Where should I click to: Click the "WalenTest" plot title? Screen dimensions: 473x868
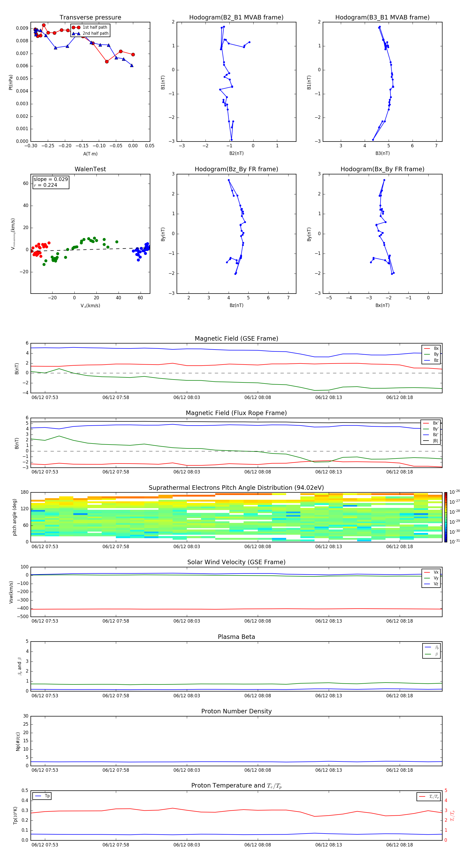90,169
